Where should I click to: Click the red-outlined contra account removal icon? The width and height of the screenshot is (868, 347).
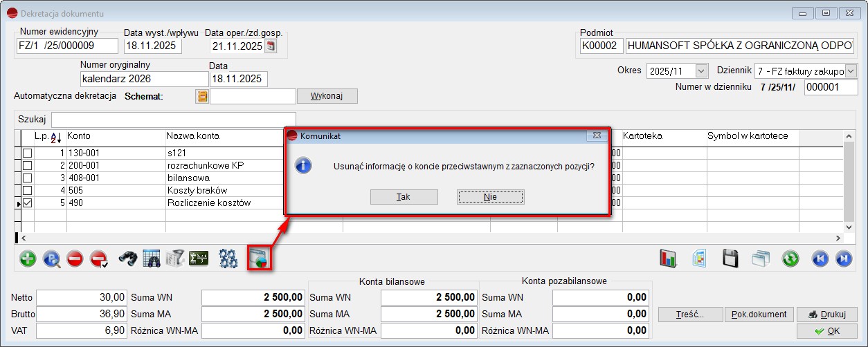[x=260, y=259]
